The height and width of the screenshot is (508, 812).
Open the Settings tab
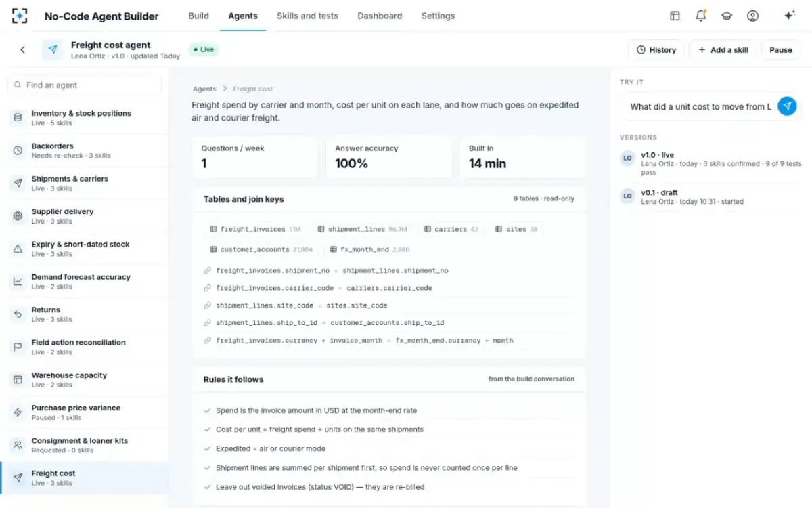point(438,16)
